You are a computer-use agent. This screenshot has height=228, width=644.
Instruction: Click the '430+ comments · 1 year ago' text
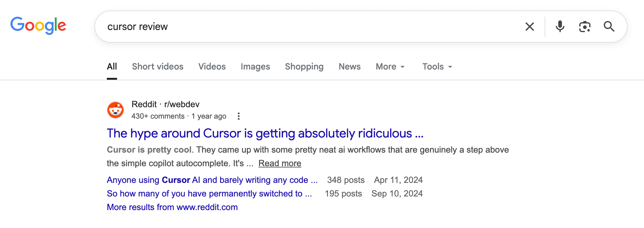coord(179,116)
